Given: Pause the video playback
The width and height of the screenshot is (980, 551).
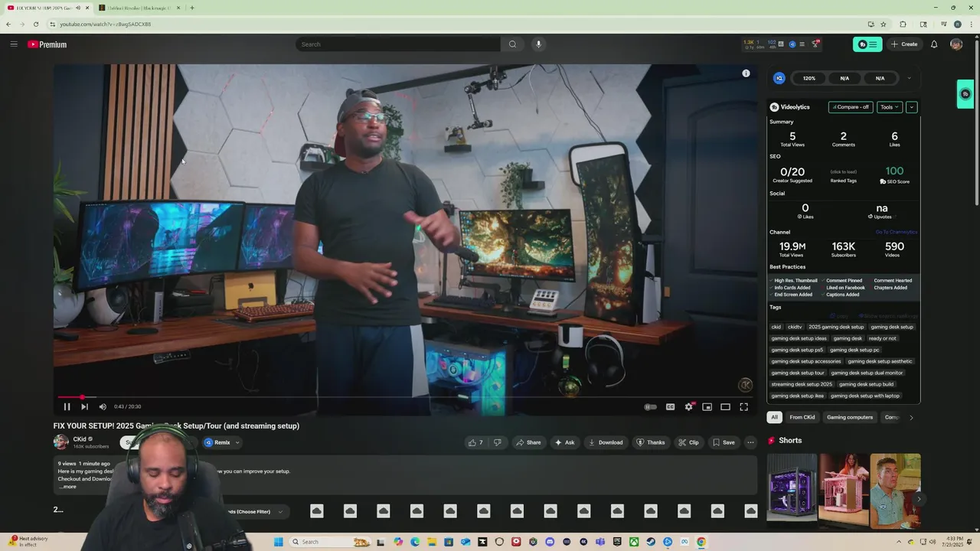Looking at the screenshot, I should (67, 407).
